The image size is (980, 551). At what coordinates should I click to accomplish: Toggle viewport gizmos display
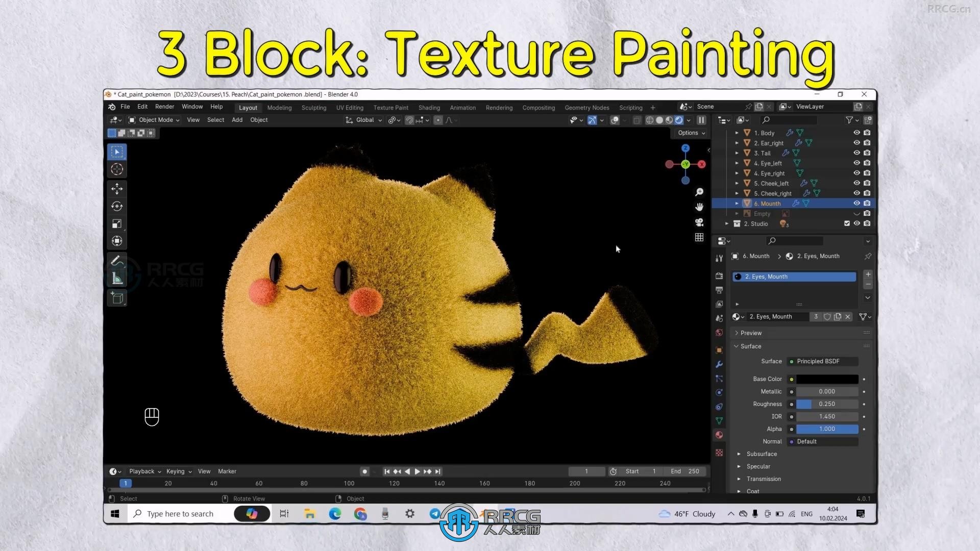coord(592,120)
